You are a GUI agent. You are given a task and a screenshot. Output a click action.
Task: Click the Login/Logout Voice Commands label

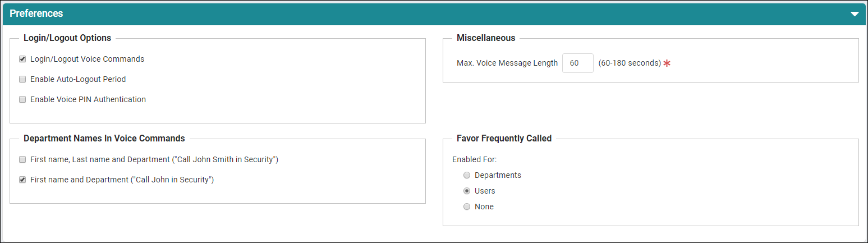87,59
